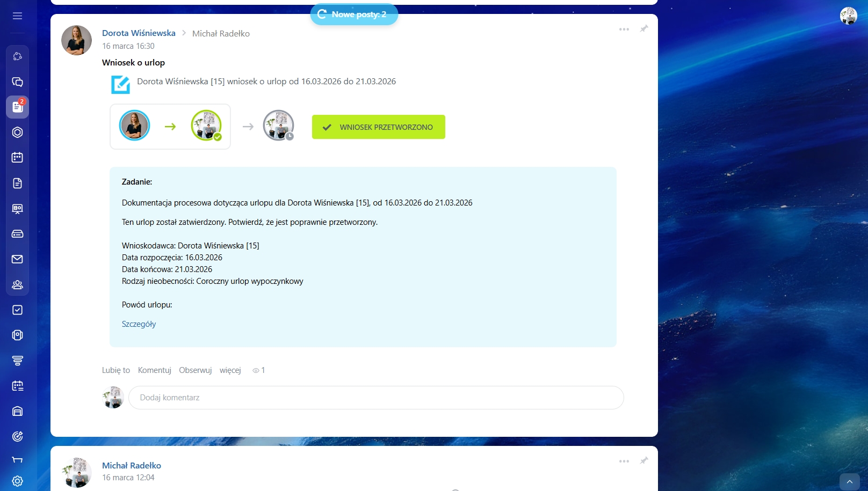Open the CRM funnel icon in sidebar
The width and height of the screenshot is (868, 491).
pyautogui.click(x=17, y=361)
